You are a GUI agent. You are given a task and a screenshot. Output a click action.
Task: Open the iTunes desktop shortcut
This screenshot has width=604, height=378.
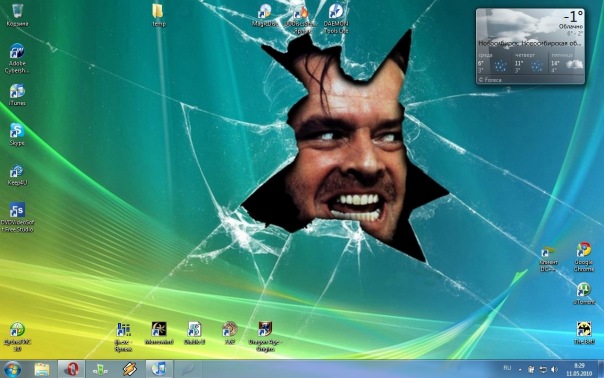[x=17, y=95]
